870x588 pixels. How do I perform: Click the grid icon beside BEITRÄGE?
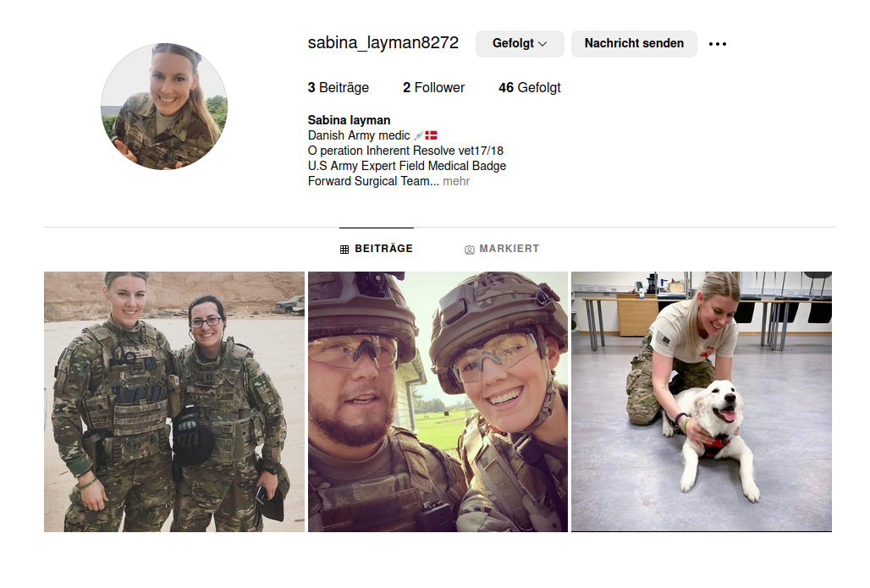click(344, 250)
